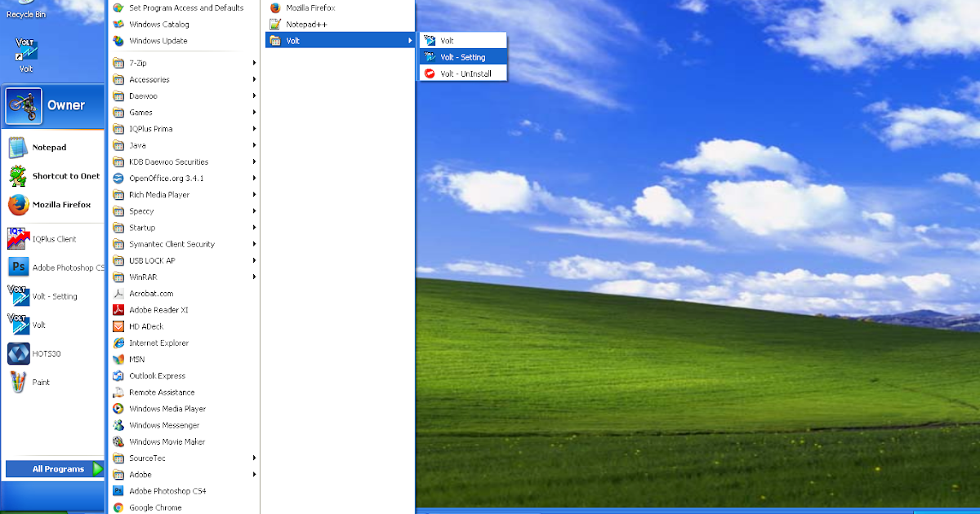Open the Recycle Bin desktop icon
This screenshot has width=980, height=514.
(26, 10)
